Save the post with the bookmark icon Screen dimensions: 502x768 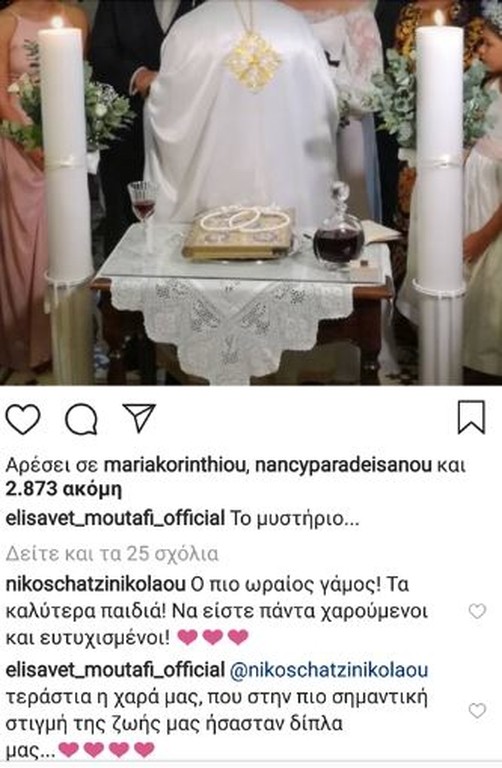pyautogui.click(x=471, y=417)
